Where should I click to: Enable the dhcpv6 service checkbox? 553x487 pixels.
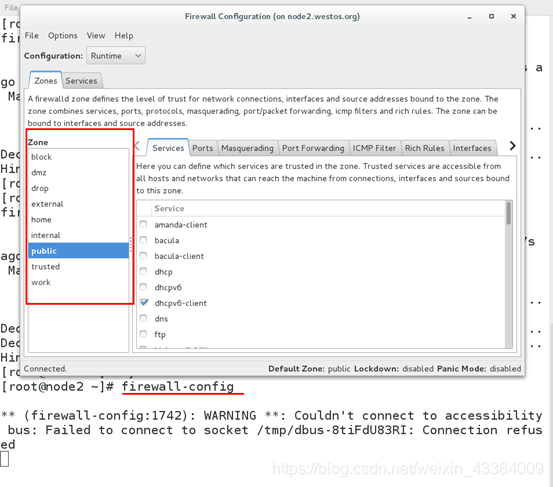(x=143, y=287)
